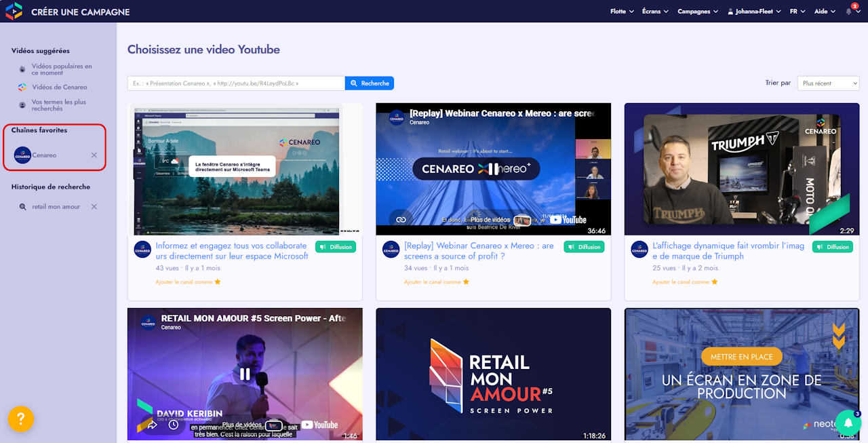Click the search history magnifier icon
The height and width of the screenshot is (443, 868).
click(22, 207)
